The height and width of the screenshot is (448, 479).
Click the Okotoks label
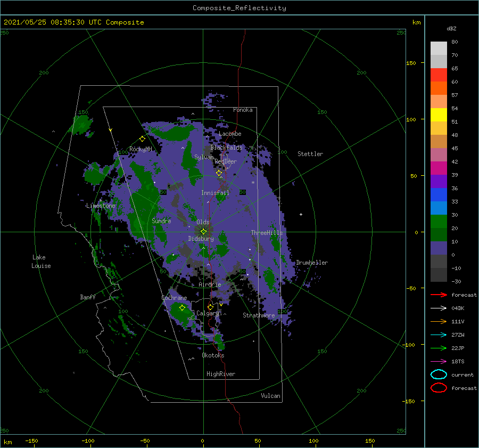tap(213, 355)
